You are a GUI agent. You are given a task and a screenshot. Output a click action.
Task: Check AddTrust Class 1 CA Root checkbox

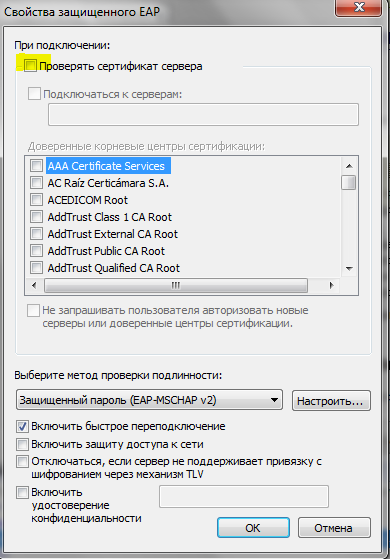[36, 216]
